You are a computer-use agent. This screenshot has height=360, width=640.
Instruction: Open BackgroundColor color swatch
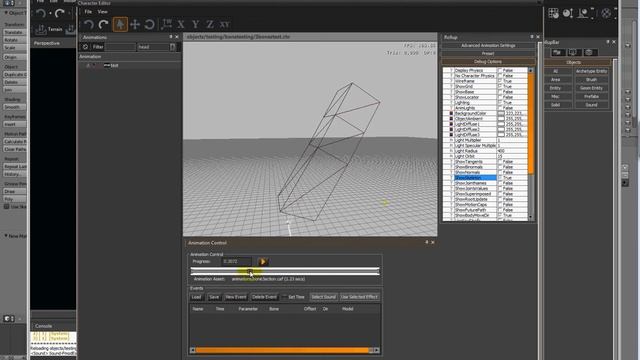click(x=501, y=113)
